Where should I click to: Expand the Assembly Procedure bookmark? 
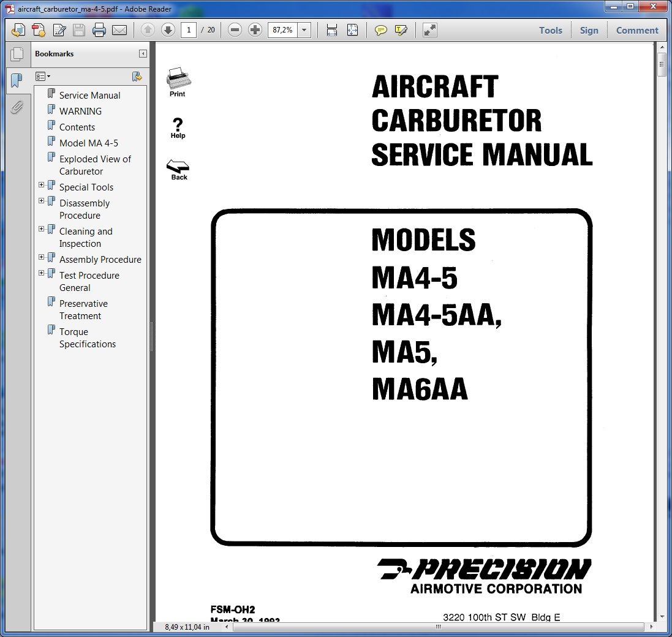(x=41, y=257)
